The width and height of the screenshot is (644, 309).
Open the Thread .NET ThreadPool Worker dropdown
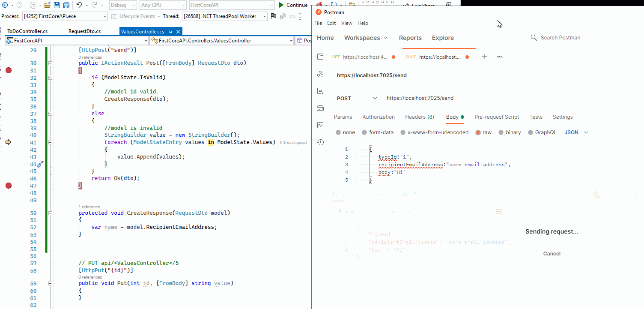click(225, 16)
